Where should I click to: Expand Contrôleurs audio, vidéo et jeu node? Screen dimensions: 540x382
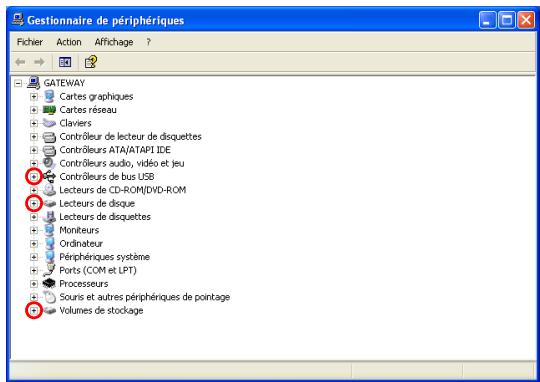(x=34, y=163)
